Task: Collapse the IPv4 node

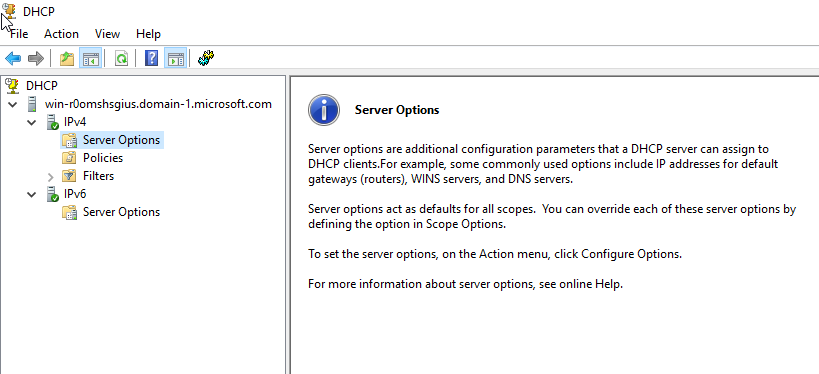Action: [32, 123]
